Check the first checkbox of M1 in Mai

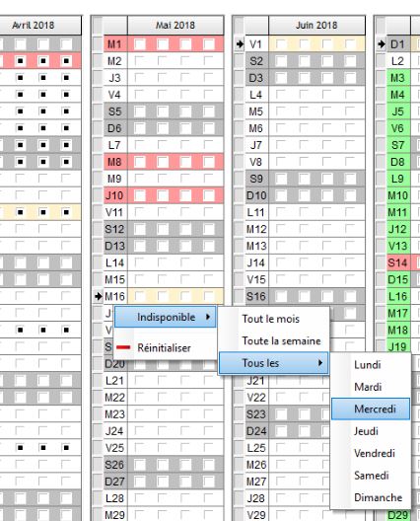pos(139,43)
